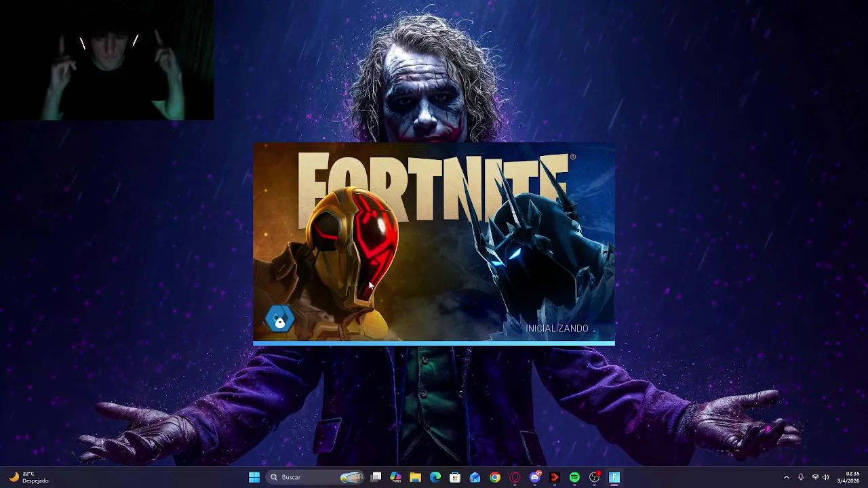Click the Fortnite loading progress bar
868x488 pixels.
434,344
